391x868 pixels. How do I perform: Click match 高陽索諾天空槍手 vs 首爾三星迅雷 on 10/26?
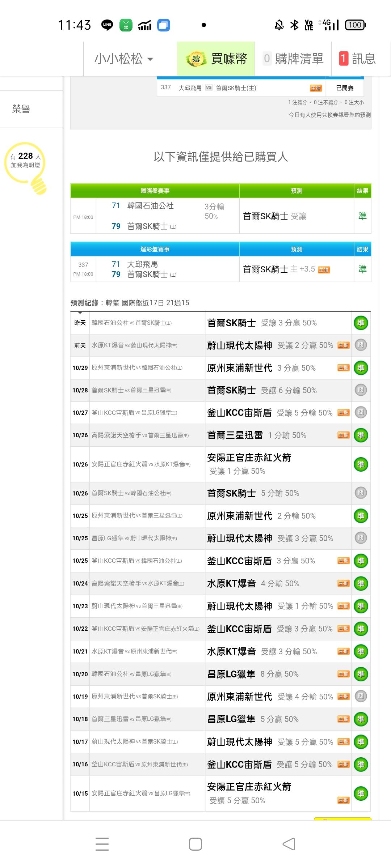140,435
